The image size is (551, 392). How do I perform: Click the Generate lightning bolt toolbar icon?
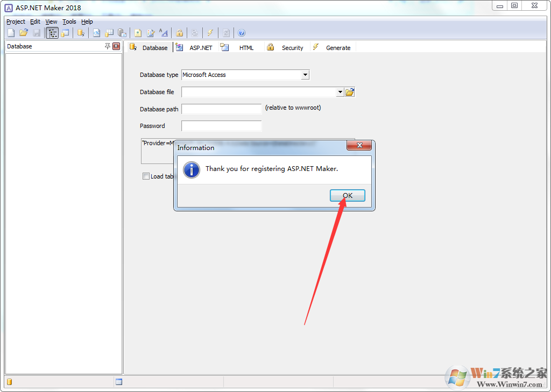click(210, 33)
